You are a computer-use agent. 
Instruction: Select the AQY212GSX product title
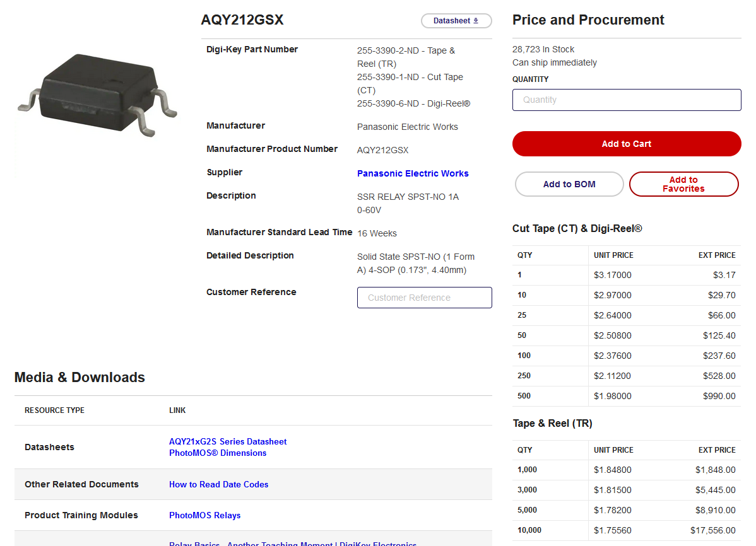242,20
